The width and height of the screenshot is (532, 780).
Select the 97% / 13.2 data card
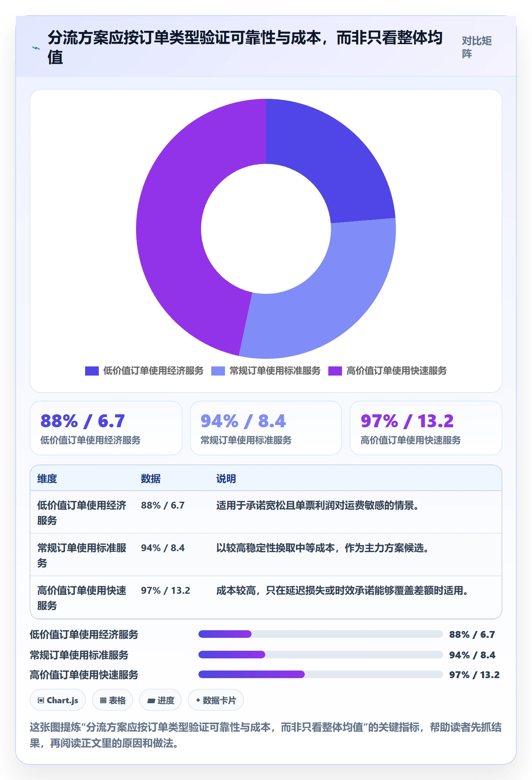(426, 428)
